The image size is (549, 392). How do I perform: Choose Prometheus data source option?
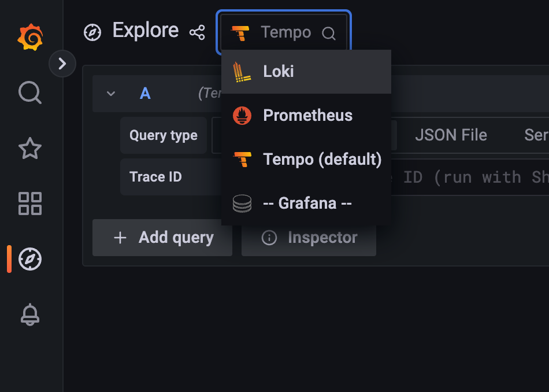click(306, 115)
